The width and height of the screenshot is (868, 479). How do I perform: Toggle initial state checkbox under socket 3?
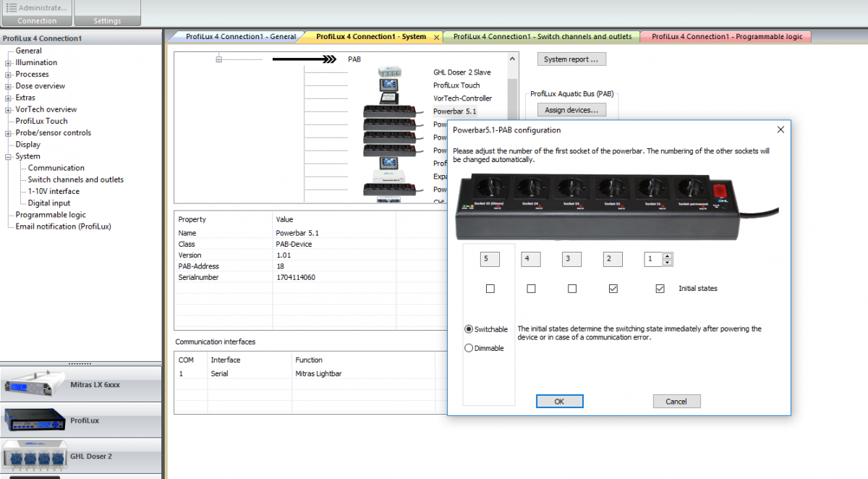(572, 289)
